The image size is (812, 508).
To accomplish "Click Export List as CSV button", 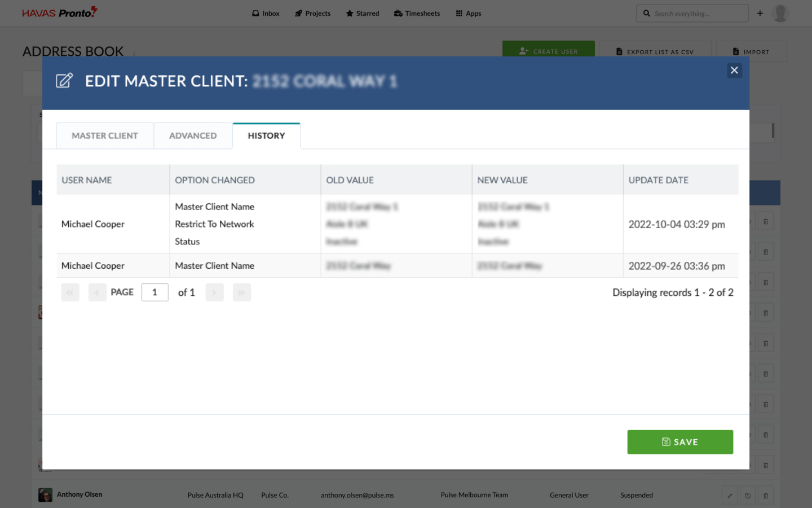I will tap(655, 49).
